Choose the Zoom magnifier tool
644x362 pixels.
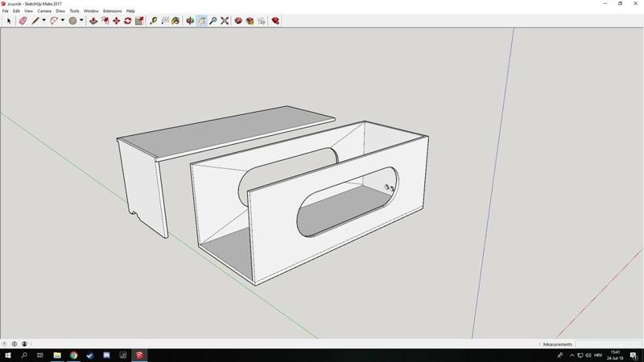tap(213, 21)
